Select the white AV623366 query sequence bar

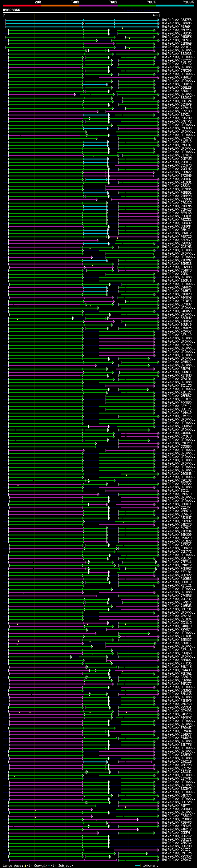(x=81, y=12)
